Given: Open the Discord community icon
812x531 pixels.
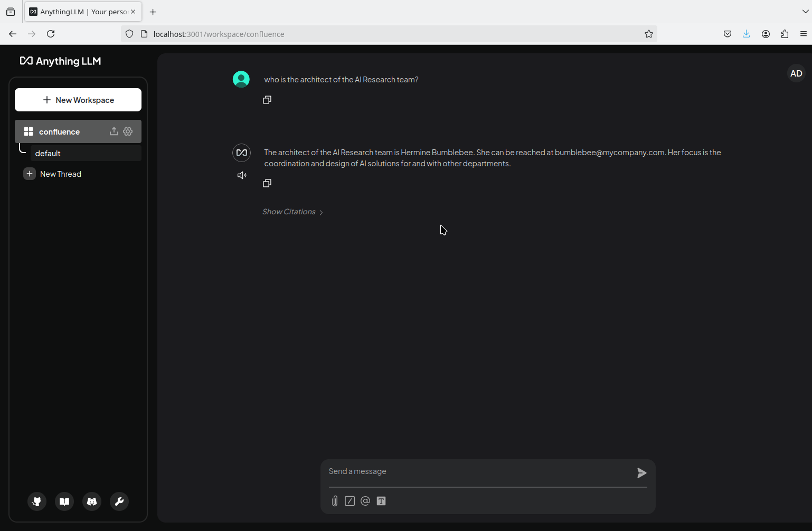Looking at the screenshot, I should point(92,501).
